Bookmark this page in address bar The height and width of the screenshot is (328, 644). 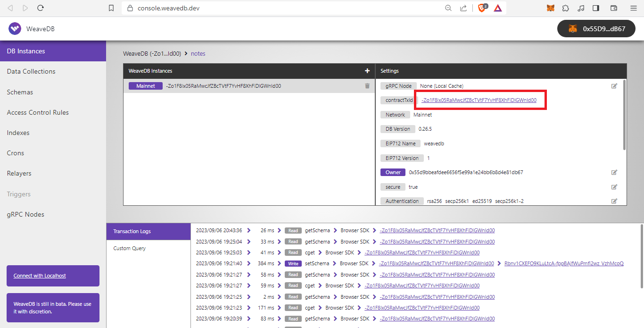[111, 8]
